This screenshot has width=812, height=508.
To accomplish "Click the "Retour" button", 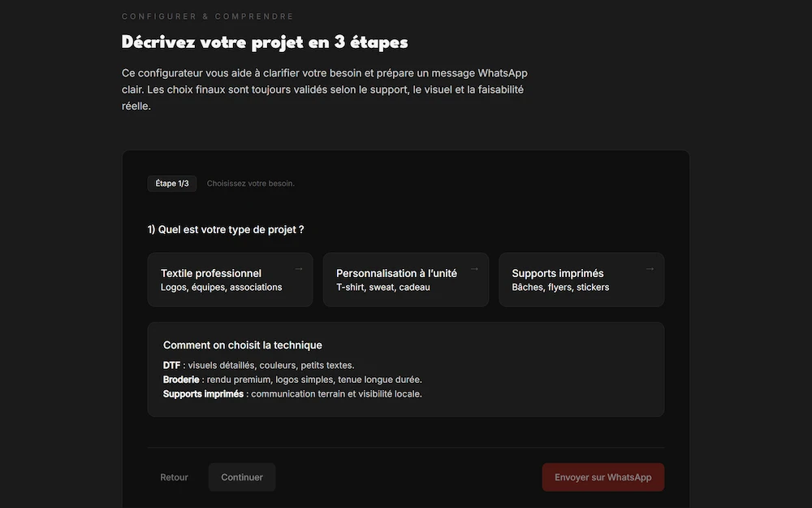I will click(x=174, y=477).
